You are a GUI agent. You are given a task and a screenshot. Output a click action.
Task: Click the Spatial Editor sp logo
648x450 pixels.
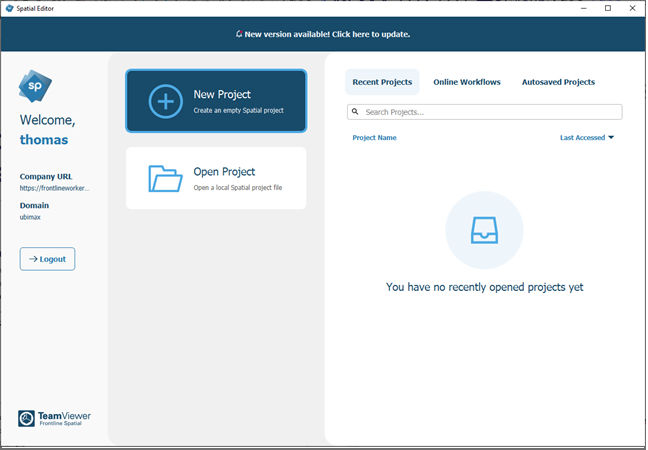35,86
